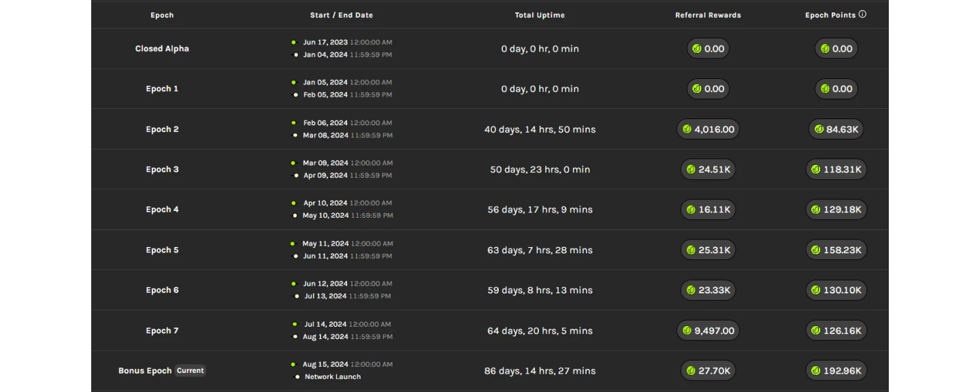Click the Epoch column header
This screenshot has height=392, width=980.
tap(162, 15)
